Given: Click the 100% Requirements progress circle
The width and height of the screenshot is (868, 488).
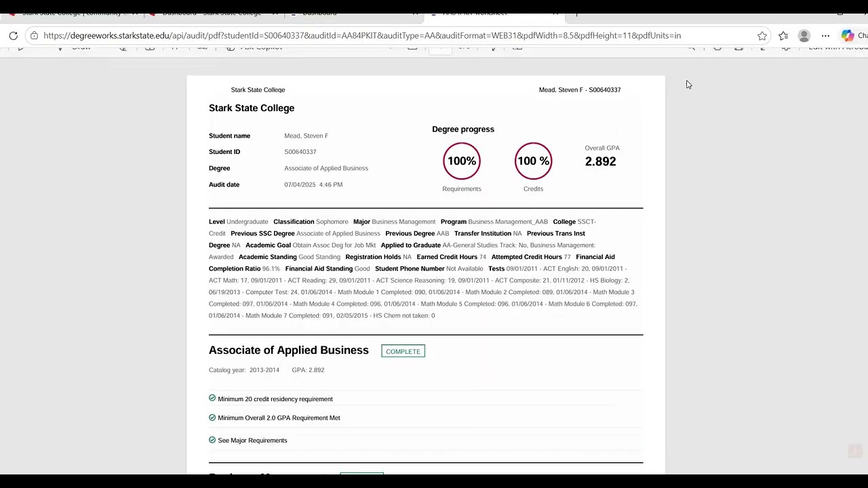Looking at the screenshot, I should tap(462, 161).
